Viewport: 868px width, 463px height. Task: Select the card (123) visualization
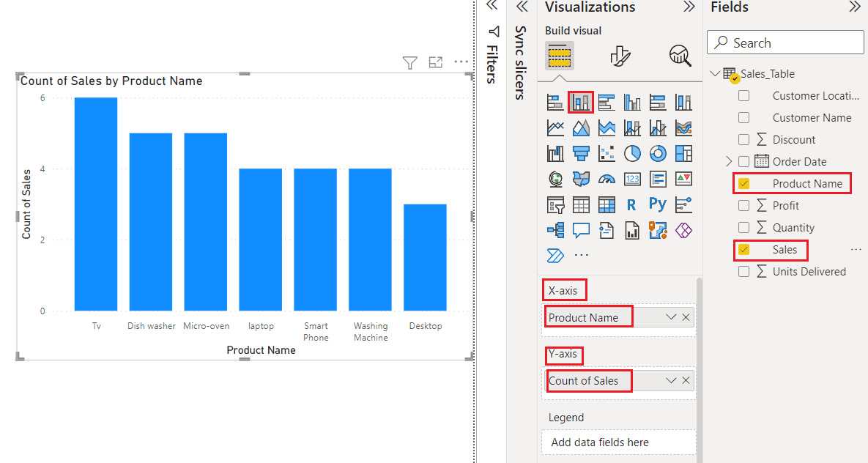click(x=632, y=179)
